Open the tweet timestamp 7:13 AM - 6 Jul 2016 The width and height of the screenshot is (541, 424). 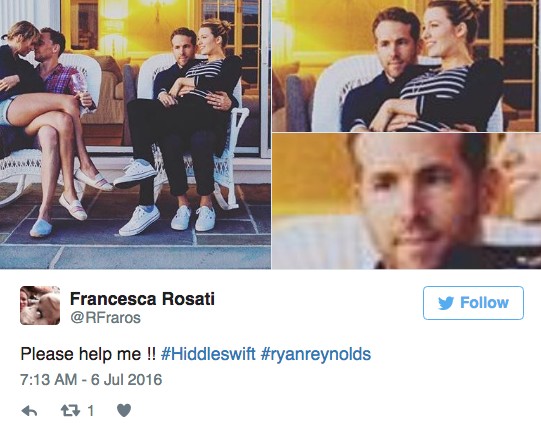click(x=91, y=379)
